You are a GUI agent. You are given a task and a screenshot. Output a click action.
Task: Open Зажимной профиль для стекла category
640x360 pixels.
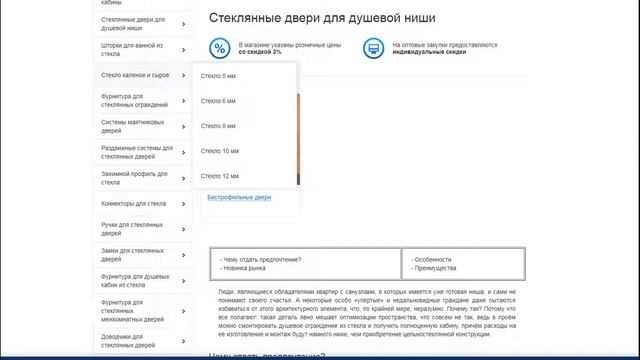click(134, 178)
